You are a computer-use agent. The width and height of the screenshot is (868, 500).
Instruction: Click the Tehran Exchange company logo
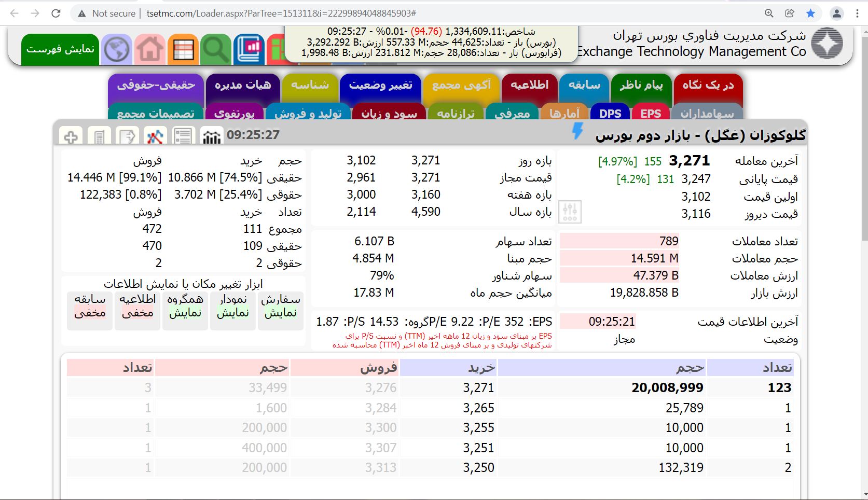pos(827,43)
